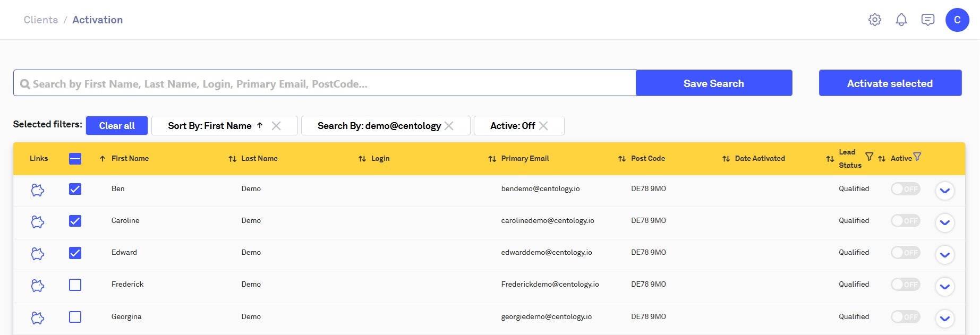Click the Activate selected button
The image size is (980, 335).
890,83
